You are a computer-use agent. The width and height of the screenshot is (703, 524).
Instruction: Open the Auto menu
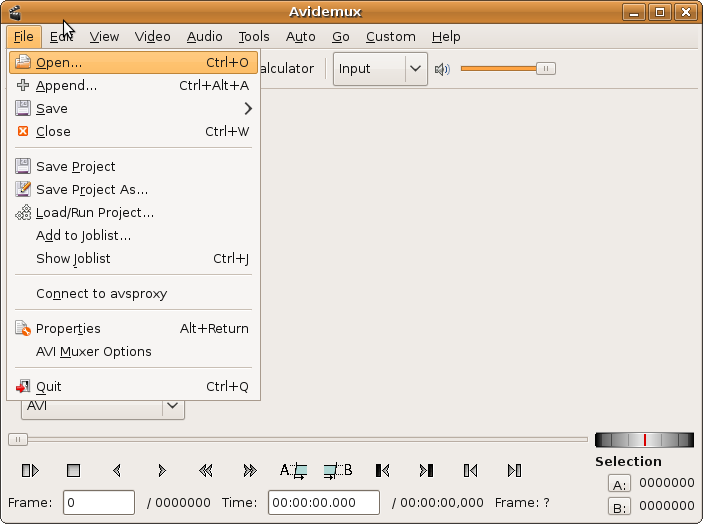(x=300, y=37)
